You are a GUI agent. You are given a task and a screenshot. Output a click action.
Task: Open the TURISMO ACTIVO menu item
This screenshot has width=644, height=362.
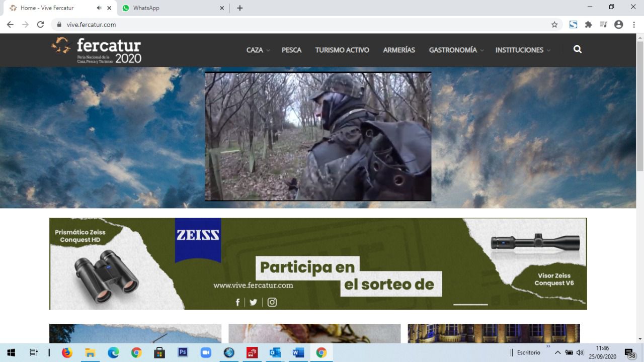tap(342, 50)
